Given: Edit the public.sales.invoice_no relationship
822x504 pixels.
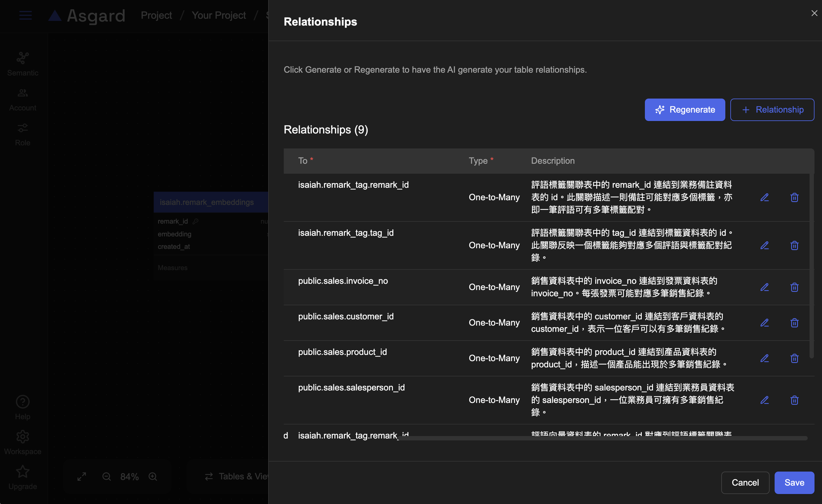Looking at the screenshot, I should pos(764,287).
